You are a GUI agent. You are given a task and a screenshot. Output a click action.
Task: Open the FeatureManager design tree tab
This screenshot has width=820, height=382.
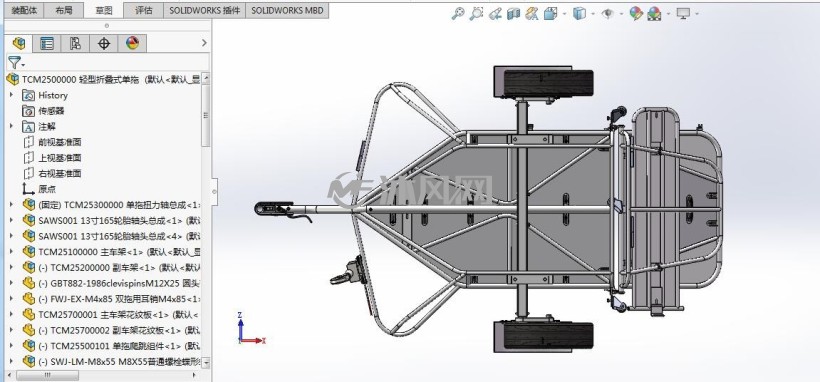pos(19,43)
